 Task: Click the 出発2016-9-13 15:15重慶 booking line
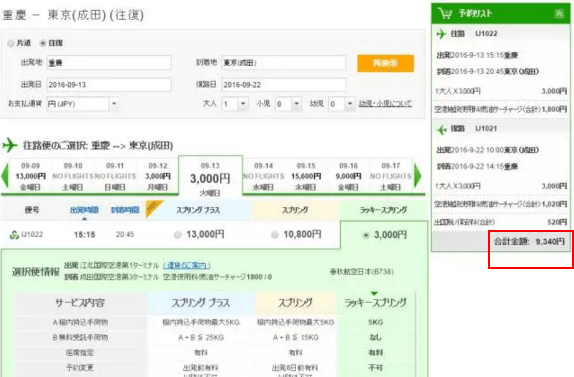coord(477,55)
